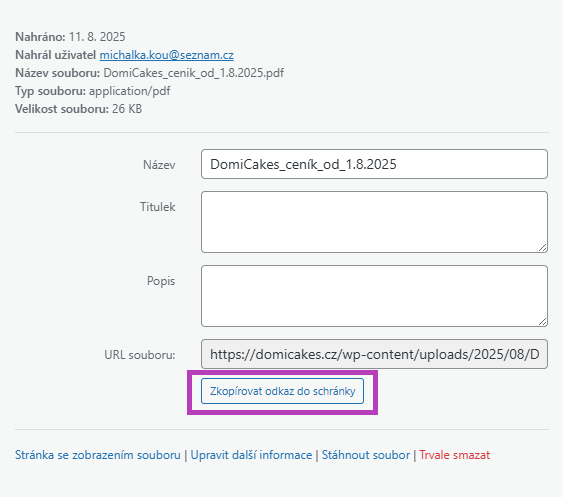Open Upravit další informace link
The width and height of the screenshot is (563, 497).
click(251, 455)
